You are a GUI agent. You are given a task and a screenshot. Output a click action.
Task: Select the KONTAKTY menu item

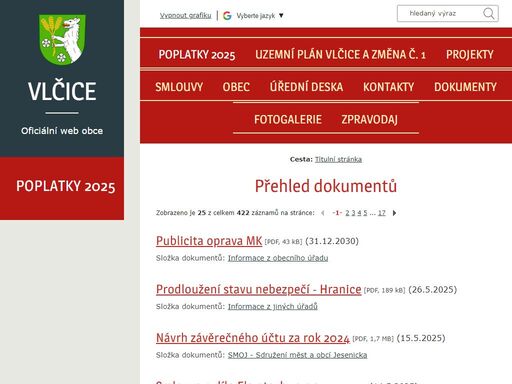[389, 87]
